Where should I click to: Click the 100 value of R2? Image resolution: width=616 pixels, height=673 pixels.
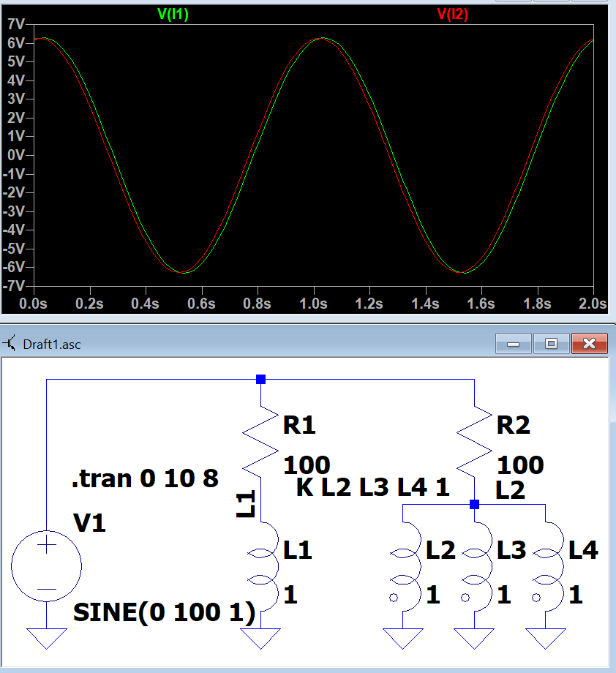click(520, 465)
